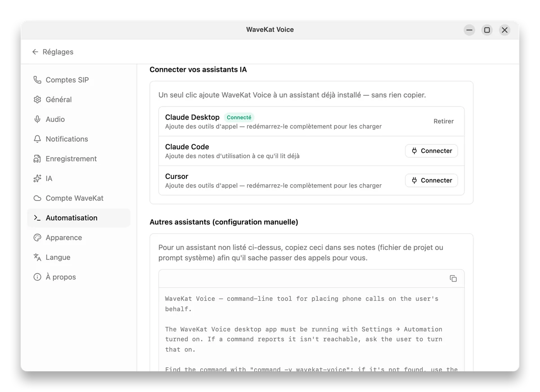This screenshot has height=392, width=540.
Task: Click the code text starting 'WaveKat Voice — command-line tool'
Action: (301, 304)
